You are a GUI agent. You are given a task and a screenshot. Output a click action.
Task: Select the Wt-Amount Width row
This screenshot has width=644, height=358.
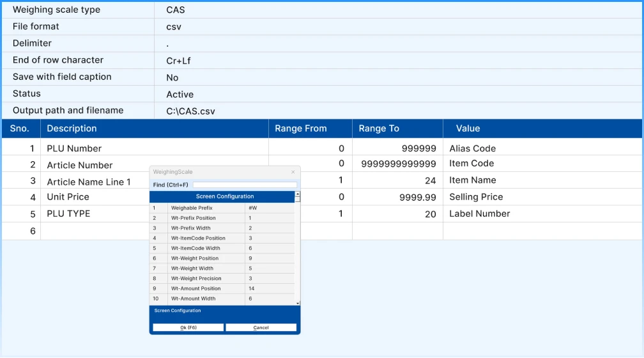222,299
